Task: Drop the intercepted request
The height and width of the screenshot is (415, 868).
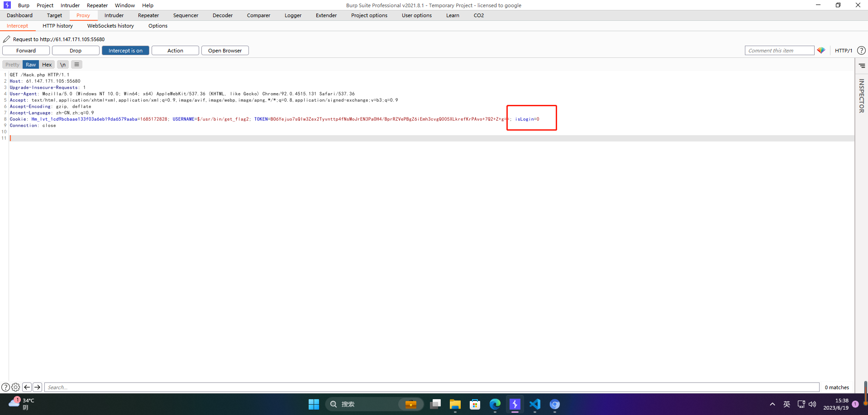Action: [76, 51]
